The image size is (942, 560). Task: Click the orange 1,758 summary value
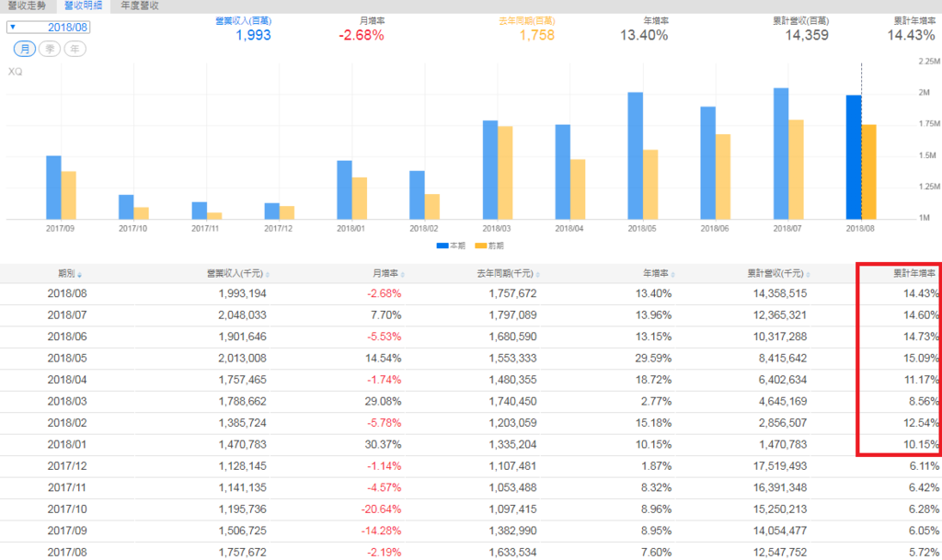point(536,36)
